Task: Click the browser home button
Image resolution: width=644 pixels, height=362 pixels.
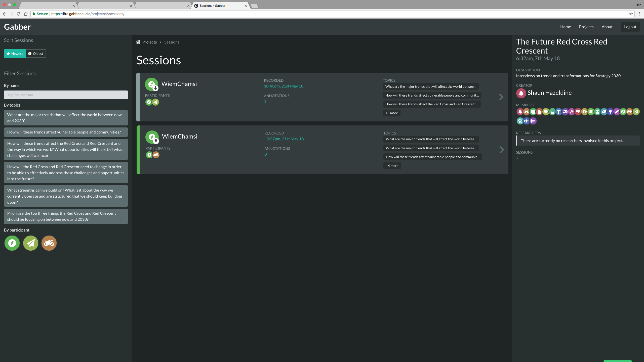Action: [x=26, y=14]
